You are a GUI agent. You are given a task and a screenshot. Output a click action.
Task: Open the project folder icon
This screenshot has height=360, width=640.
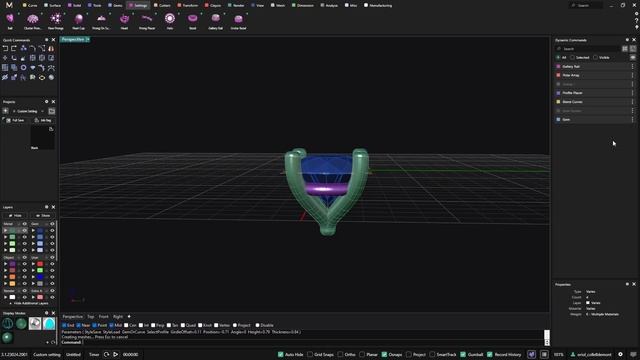coord(52,111)
